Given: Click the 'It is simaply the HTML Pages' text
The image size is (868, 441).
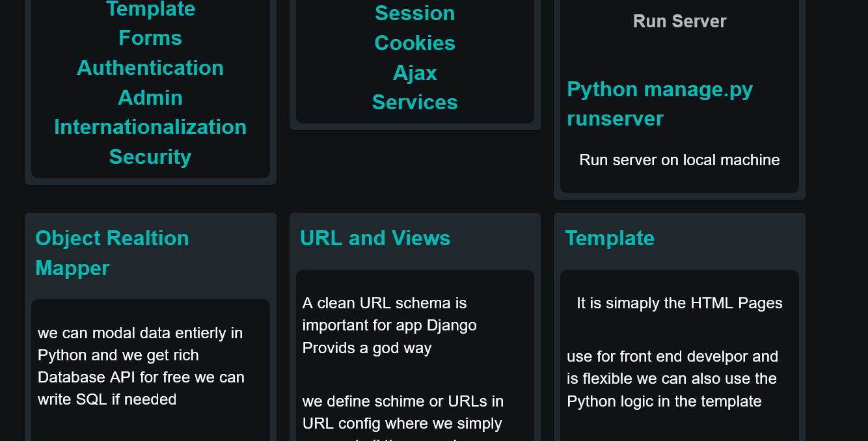Looking at the screenshot, I should point(679,303).
